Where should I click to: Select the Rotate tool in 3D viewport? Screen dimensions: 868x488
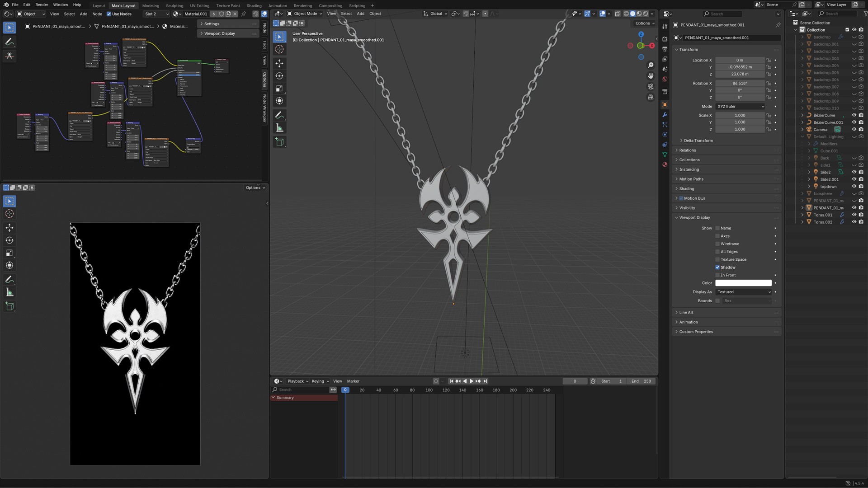click(x=279, y=76)
